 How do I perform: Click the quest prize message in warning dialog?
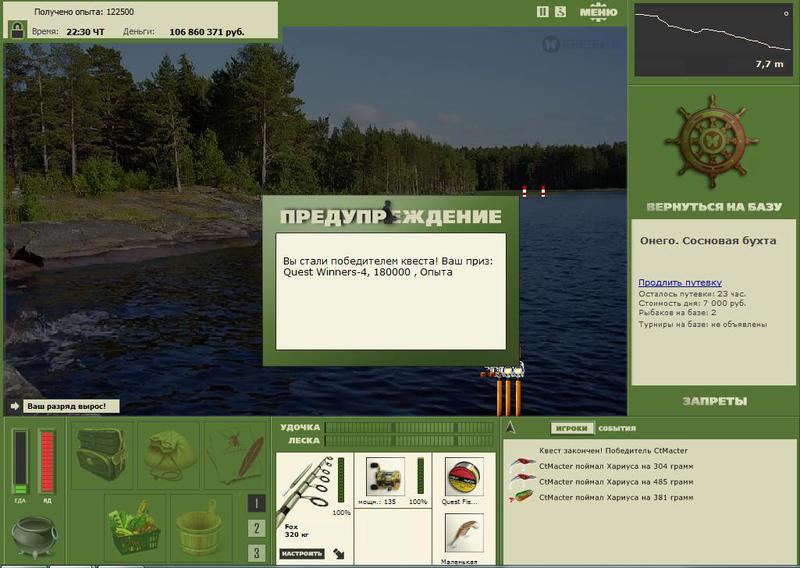point(388,266)
